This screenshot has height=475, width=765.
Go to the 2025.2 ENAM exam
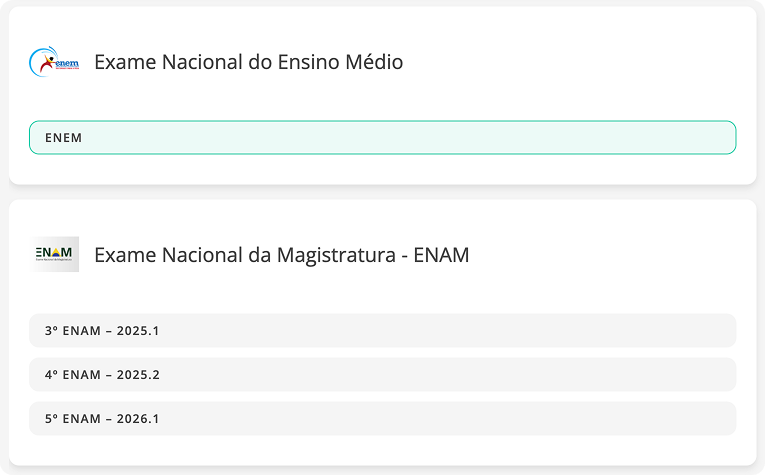pos(382,374)
